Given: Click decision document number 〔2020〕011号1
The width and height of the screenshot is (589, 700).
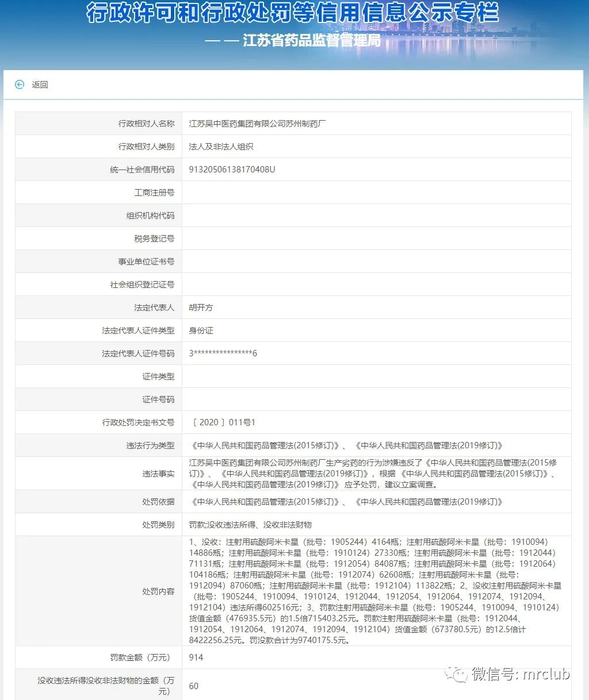Looking at the screenshot, I should pyautogui.click(x=223, y=422).
